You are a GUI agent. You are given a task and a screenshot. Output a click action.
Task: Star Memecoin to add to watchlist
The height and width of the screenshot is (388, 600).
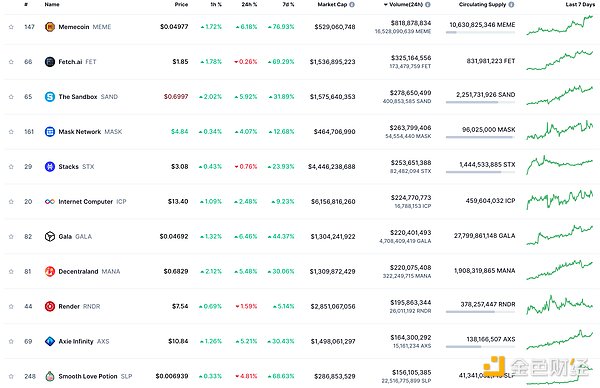click(11, 27)
